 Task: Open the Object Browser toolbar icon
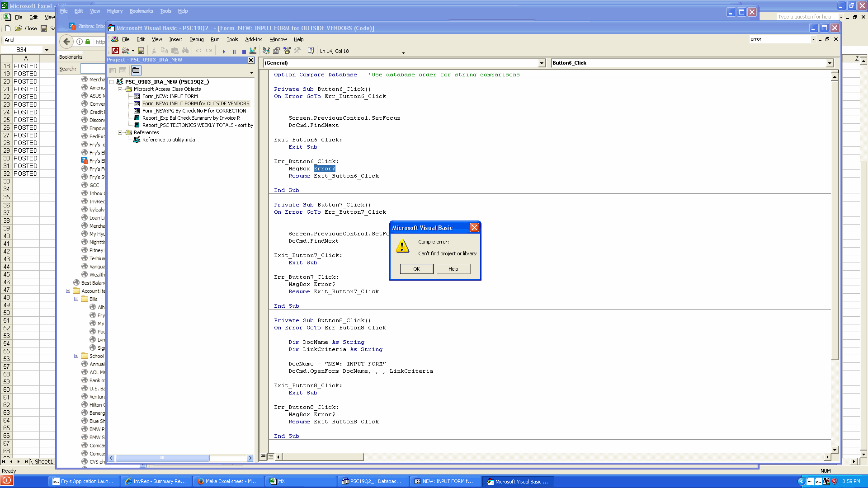click(x=287, y=51)
